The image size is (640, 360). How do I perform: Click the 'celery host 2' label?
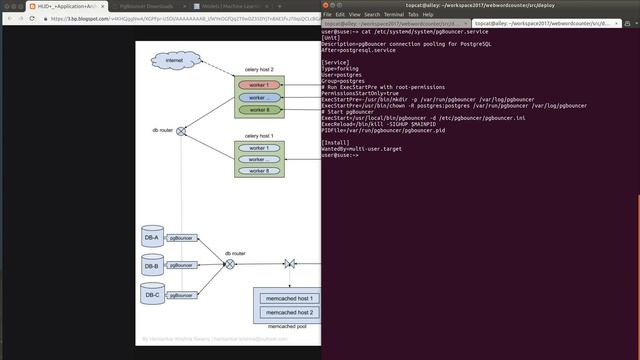click(259, 70)
